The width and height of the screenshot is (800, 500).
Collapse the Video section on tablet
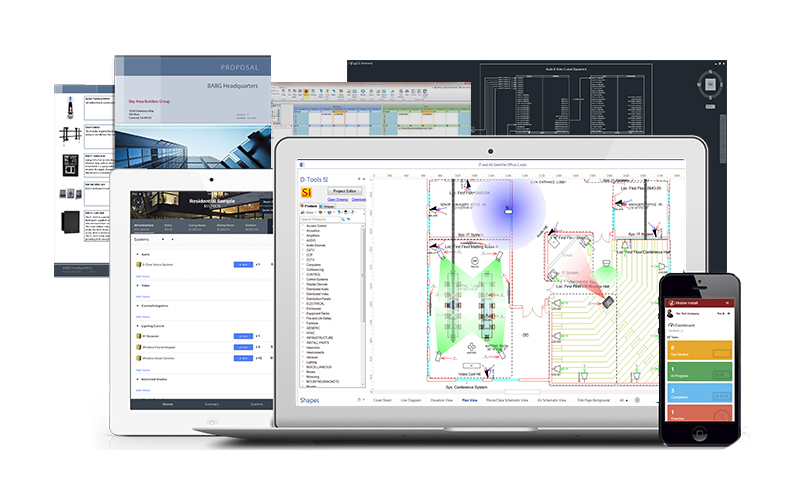coord(138,286)
